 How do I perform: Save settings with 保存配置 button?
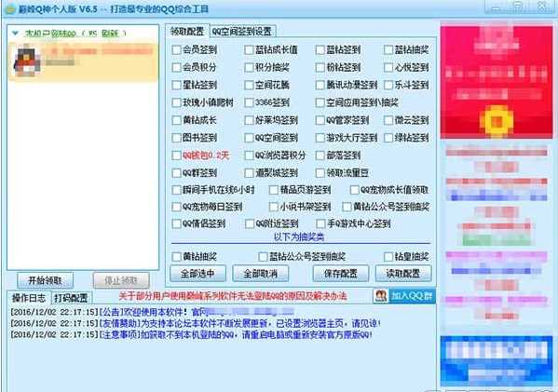341,274
